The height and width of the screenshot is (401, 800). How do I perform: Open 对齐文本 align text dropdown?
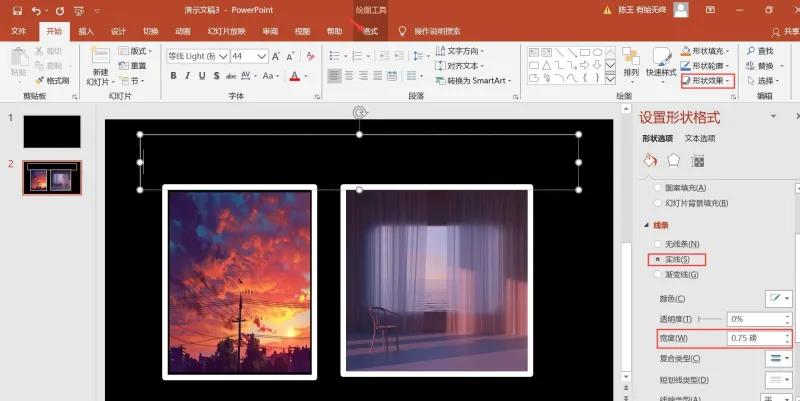click(460, 66)
